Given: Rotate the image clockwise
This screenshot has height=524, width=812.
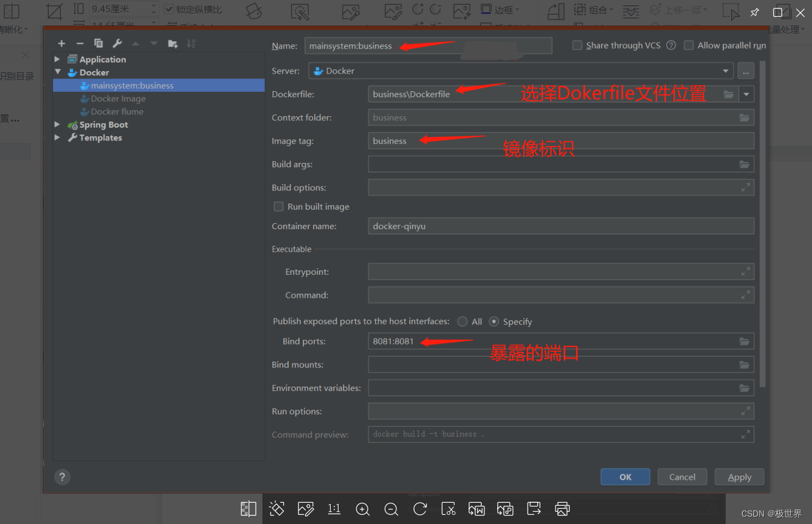Looking at the screenshot, I should [x=420, y=509].
